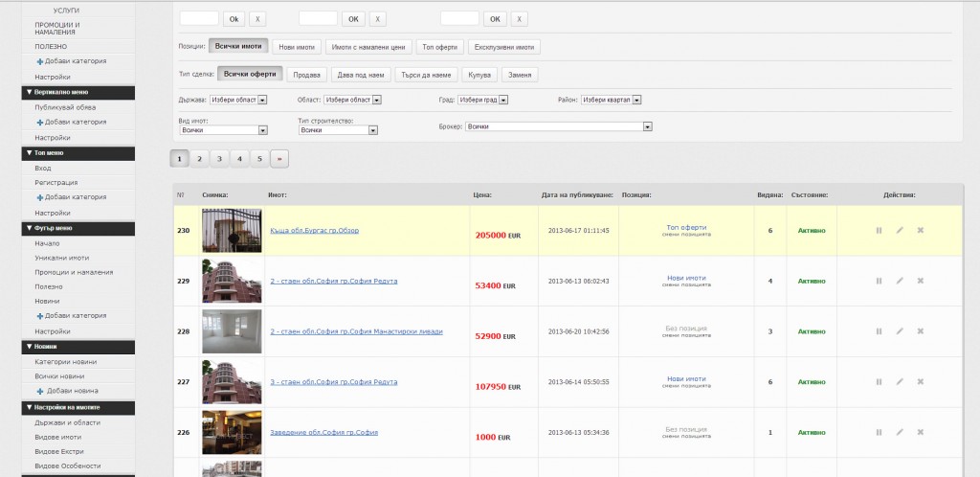Open the Район quarter dropdown
This screenshot has width=980, height=477.
[611, 100]
